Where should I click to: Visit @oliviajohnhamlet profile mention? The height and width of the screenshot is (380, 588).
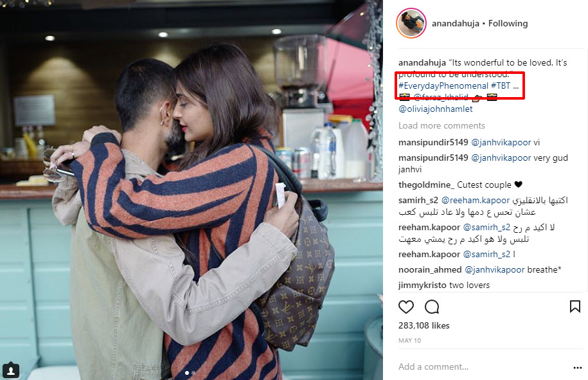click(x=435, y=109)
